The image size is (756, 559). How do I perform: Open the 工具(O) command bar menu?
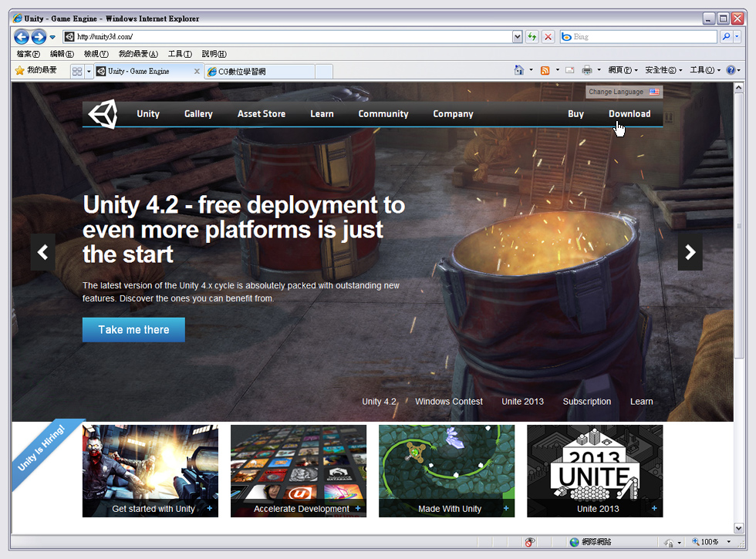[x=705, y=70]
